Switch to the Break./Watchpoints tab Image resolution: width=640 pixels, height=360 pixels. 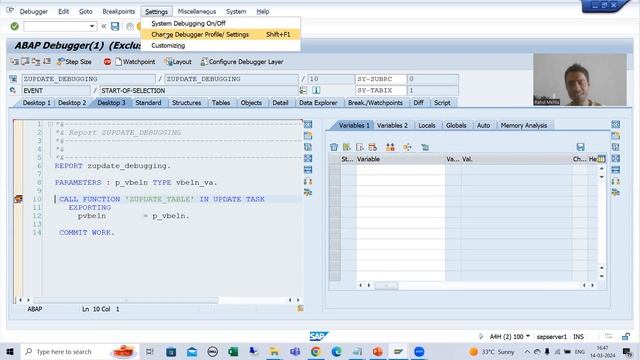click(375, 103)
